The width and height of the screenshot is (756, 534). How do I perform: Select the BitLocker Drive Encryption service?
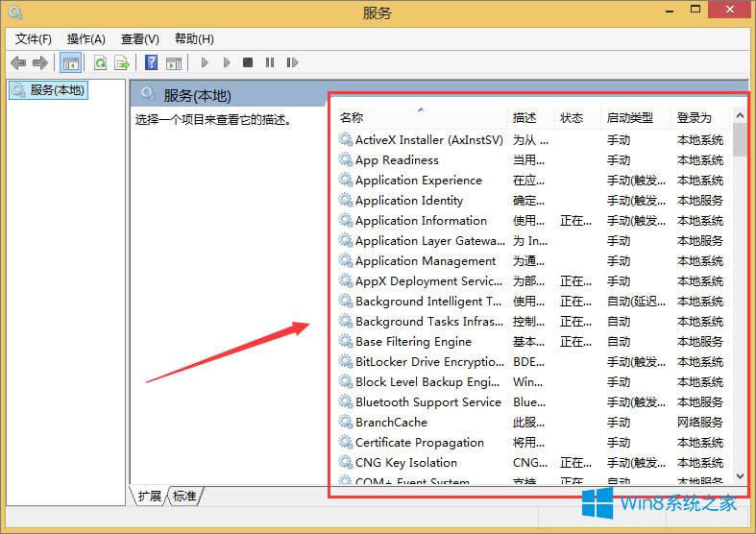pyautogui.click(x=531, y=361)
